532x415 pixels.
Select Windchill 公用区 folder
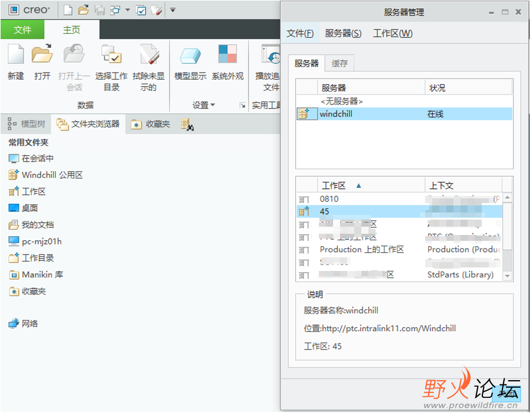(45, 175)
